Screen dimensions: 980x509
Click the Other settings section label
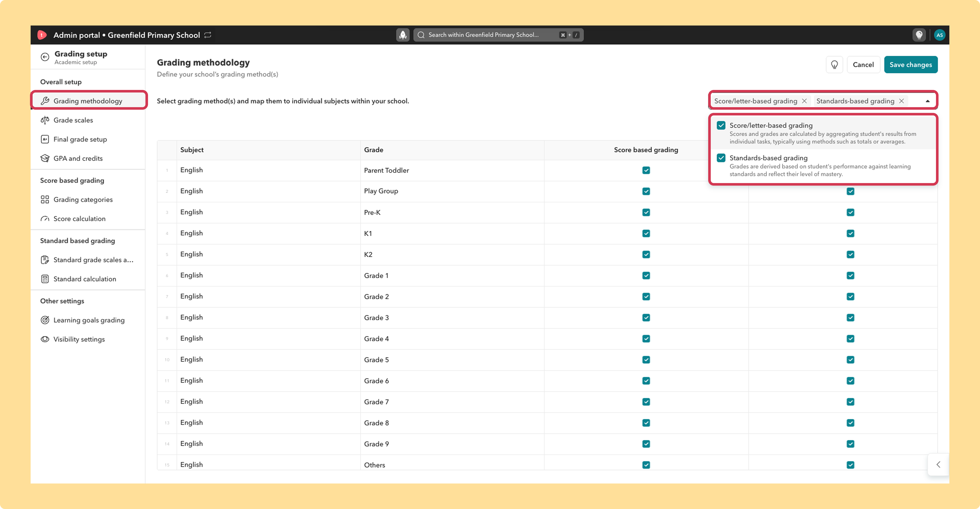coord(62,301)
